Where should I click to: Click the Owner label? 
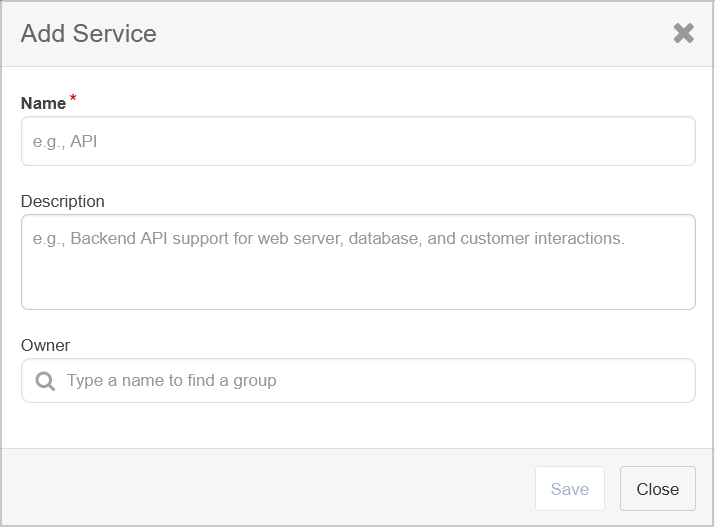(45, 346)
